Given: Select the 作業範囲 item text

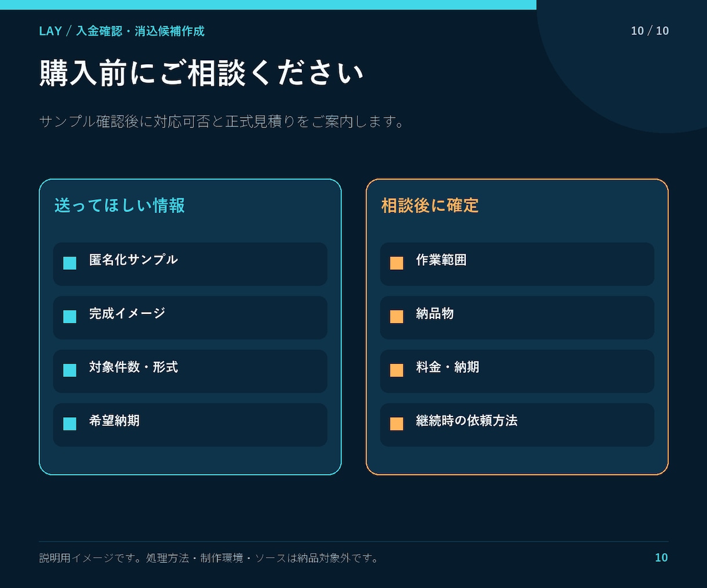Looking at the screenshot, I should (x=441, y=260).
